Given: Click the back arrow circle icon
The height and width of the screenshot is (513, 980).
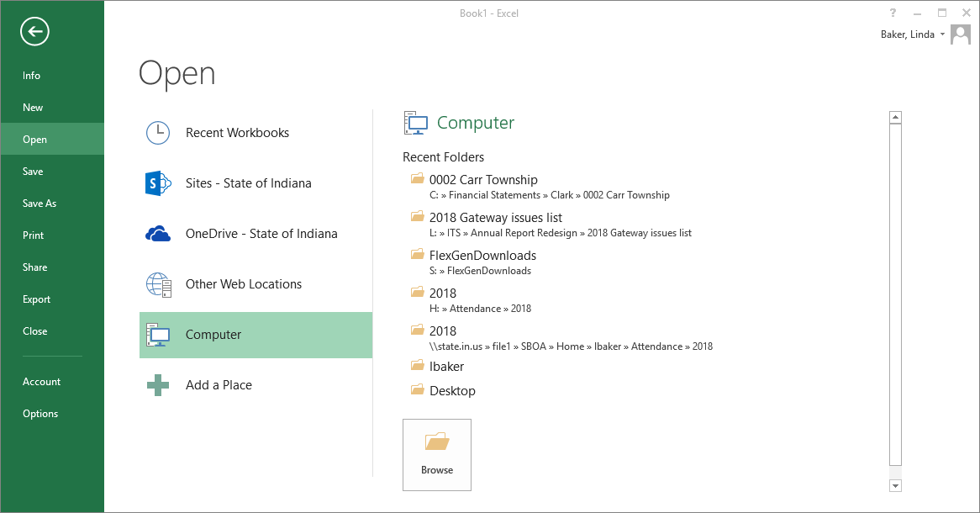Looking at the screenshot, I should click(34, 31).
